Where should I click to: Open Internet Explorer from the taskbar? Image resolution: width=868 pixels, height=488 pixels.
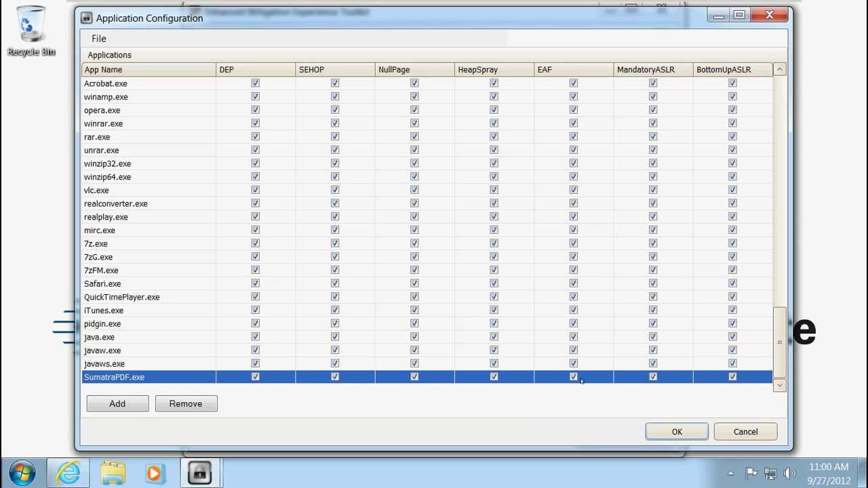68,472
